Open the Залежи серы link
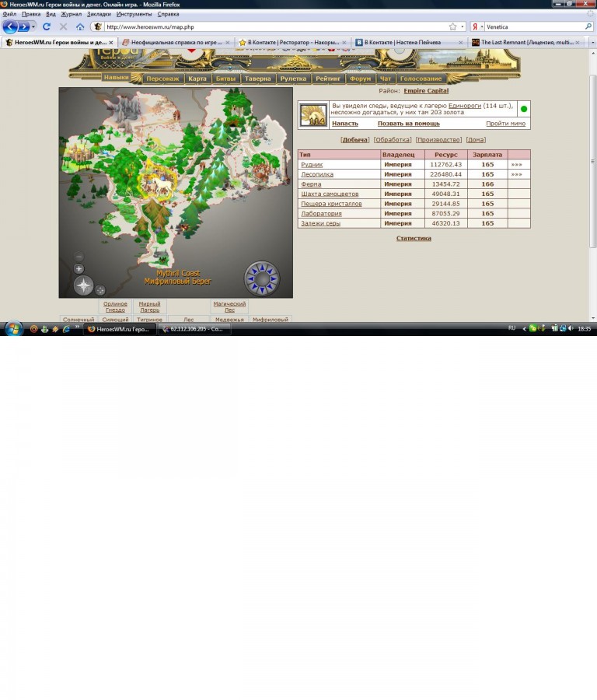Image resolution: width=597 pixels, height=700 pixels. [320, 223]
